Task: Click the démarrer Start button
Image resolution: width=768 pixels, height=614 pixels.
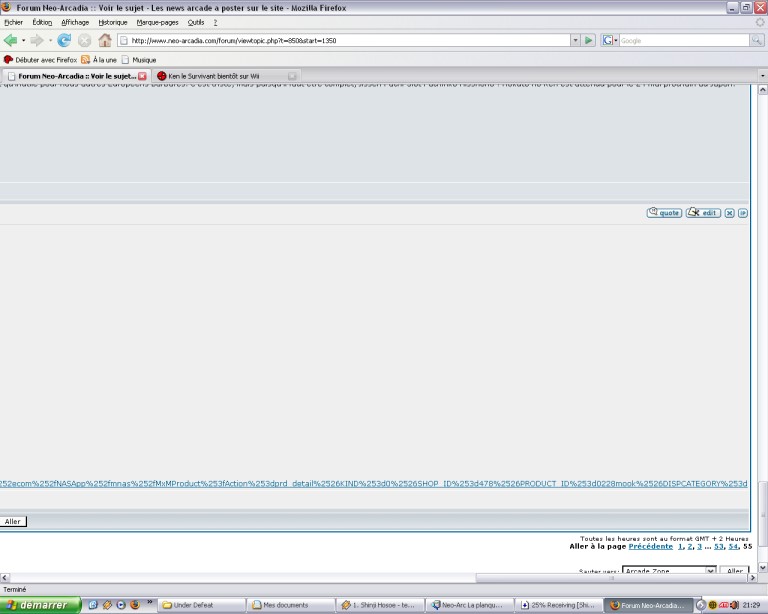Action: point(40,605)
